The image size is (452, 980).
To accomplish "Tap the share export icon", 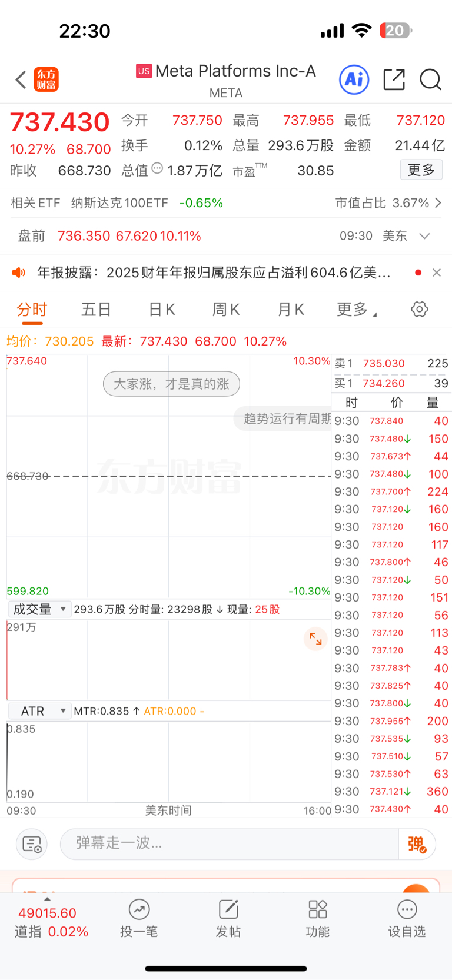I will pyautogui.click(x=394, y=79).
